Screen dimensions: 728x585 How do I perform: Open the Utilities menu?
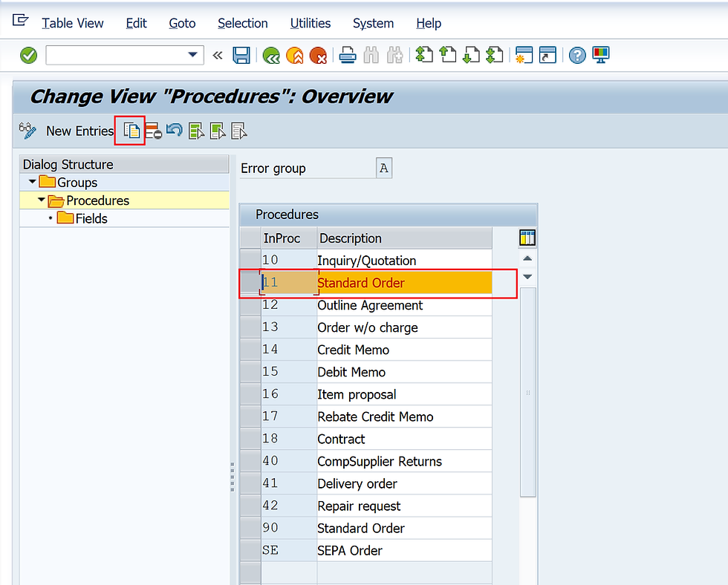(310, 23)
